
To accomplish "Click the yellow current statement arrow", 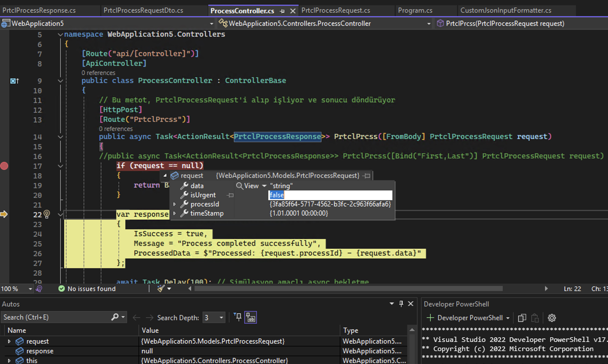I will (x=4, y=214).
